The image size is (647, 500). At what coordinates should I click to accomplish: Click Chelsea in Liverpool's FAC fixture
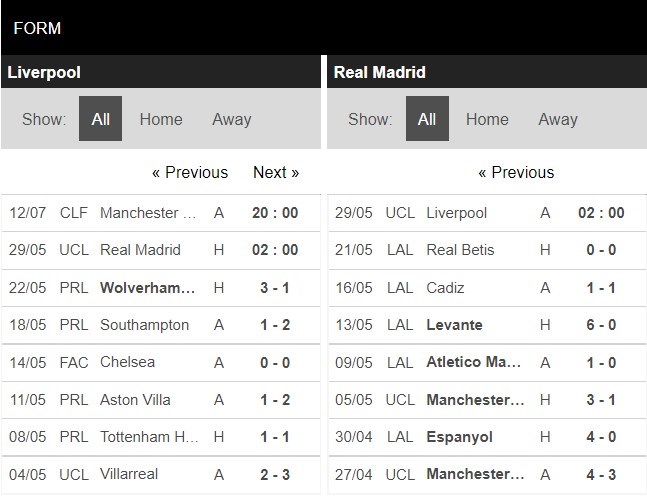(x=127, y=362)
